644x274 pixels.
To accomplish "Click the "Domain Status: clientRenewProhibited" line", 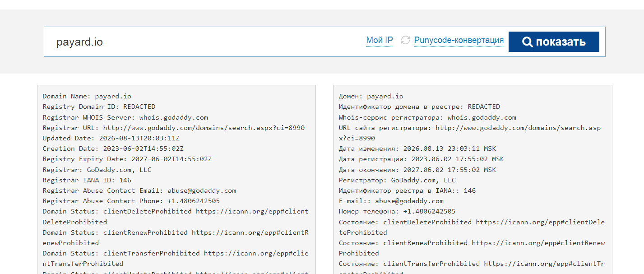I will [176, 237].
